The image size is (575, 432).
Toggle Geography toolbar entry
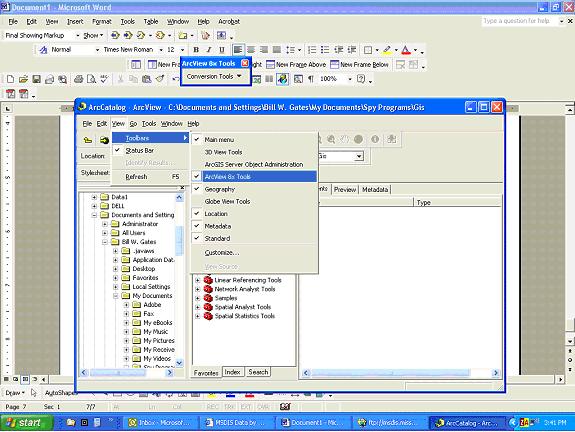[x=254, y=189]
